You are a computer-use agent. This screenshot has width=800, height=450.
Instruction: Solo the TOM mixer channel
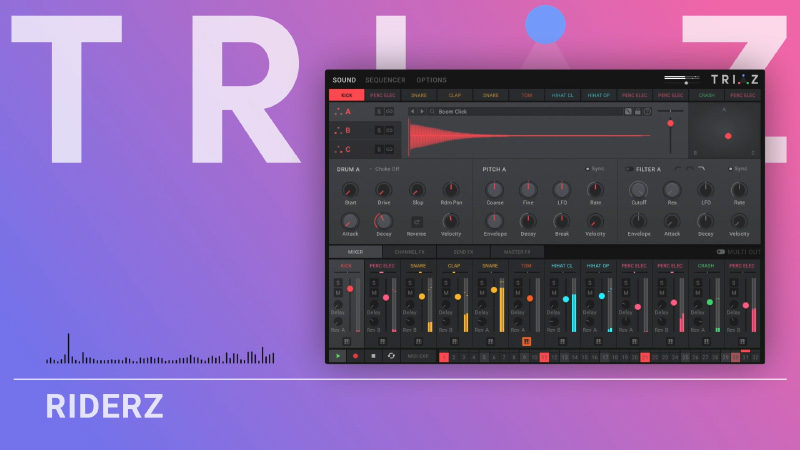tap(518, 283)
